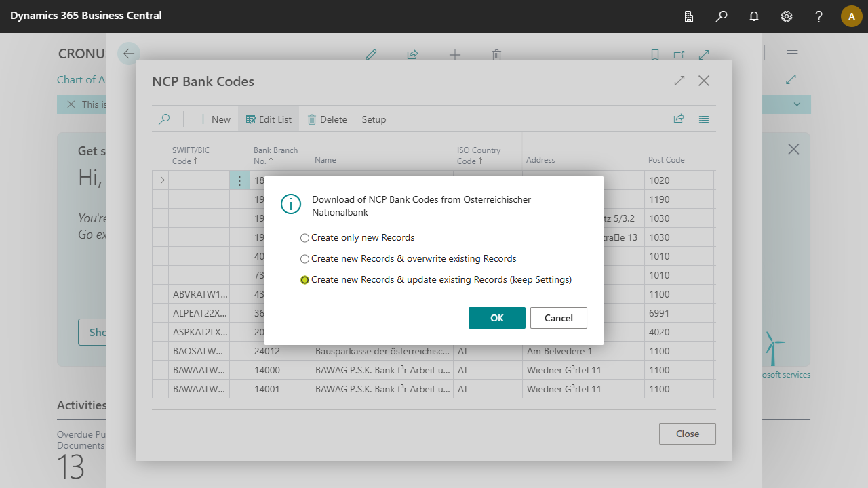Go back with the round arrow button
This screenshot has width=868, height=488.
129,54
